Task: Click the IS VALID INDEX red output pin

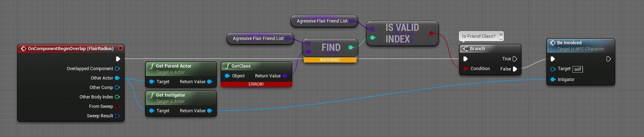Action: point(431,33)
